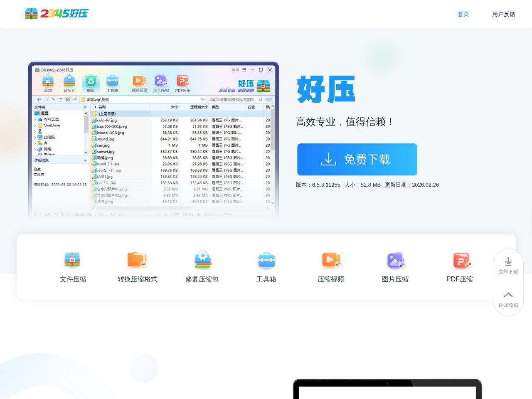This screenshot has width=532, height=399.
Task: Open the 文件压缩 feature icon
Action: click(x=72, y=259)
